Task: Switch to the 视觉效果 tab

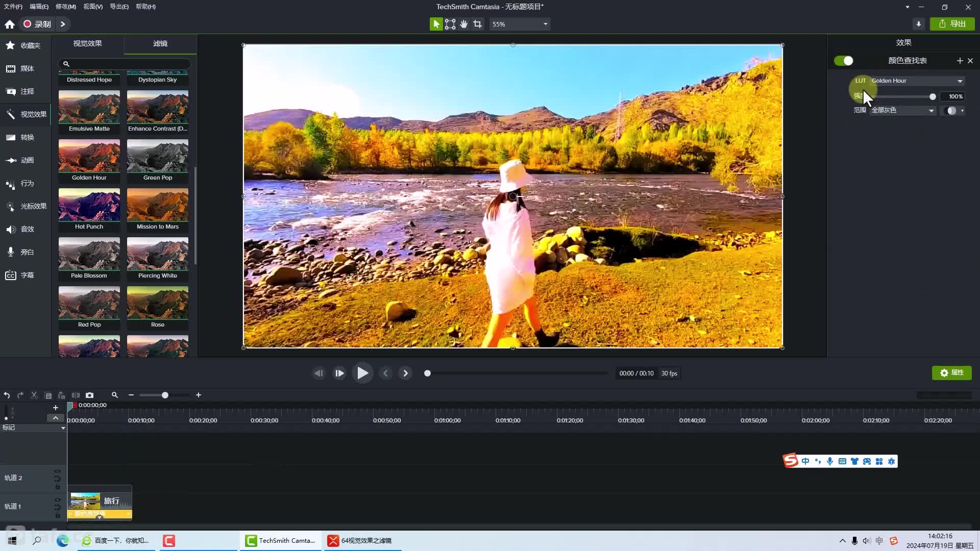Action: coord(88,43)
